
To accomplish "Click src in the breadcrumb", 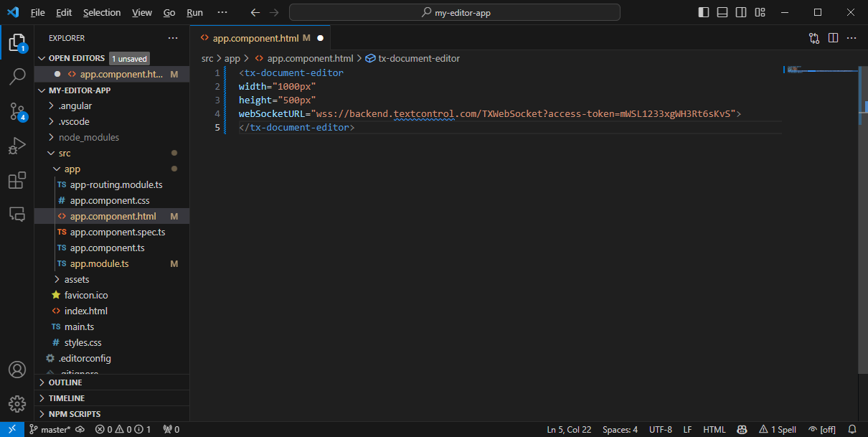I will click(207, 58).
